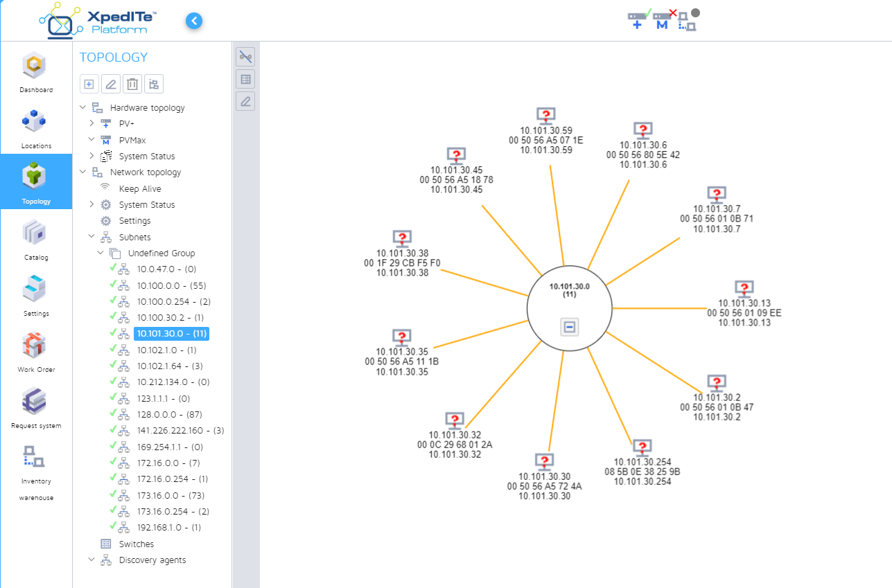Open the table view icon beside the map
The image size is (892, 588).
coord(245,79)
